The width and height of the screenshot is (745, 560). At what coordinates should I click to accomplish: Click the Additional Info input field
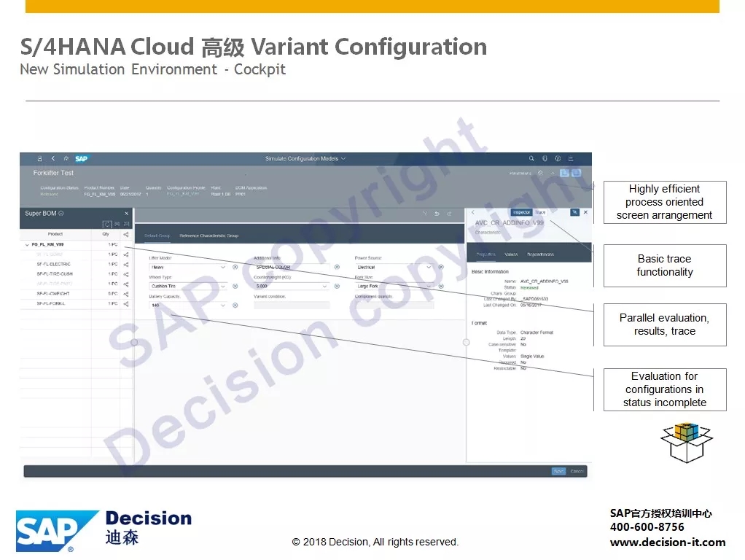point(292,267)
